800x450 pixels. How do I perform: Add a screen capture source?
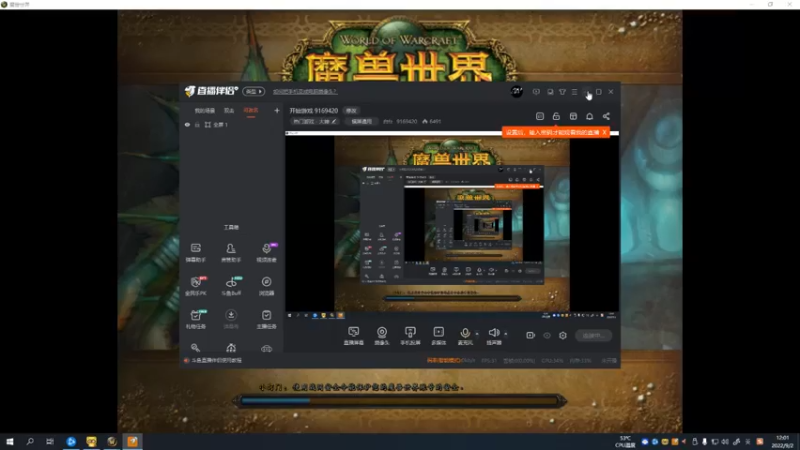[x=354, y=336]
